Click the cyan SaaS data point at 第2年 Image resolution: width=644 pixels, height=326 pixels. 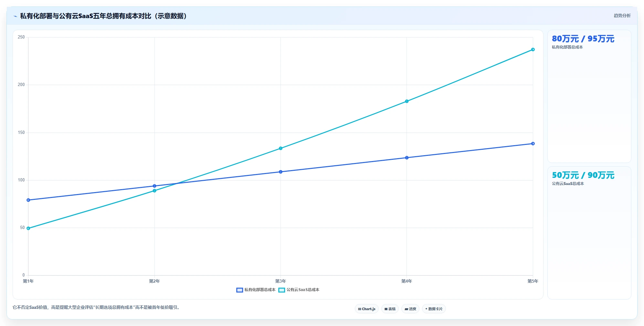pos(154,191)
